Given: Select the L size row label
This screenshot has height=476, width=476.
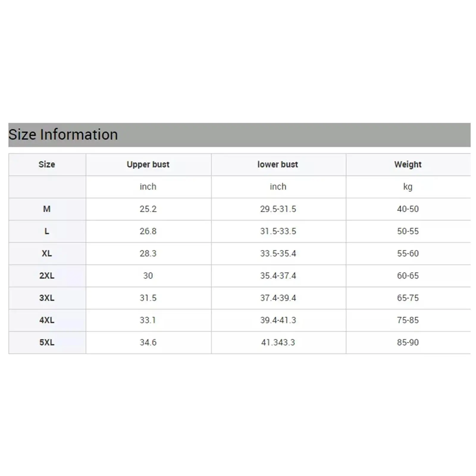Looking at the screenshot, I should (47, 231).
